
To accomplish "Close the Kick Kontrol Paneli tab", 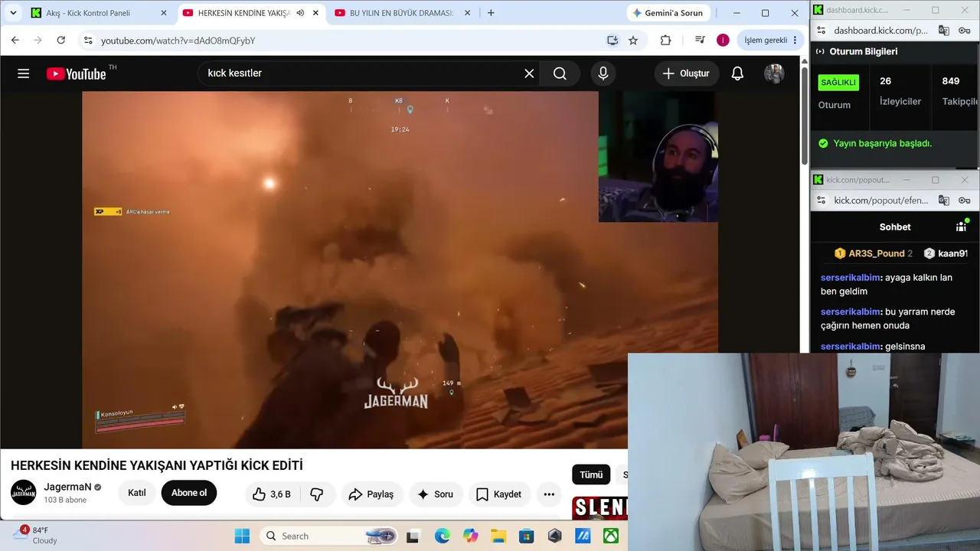I will point(163,13).
